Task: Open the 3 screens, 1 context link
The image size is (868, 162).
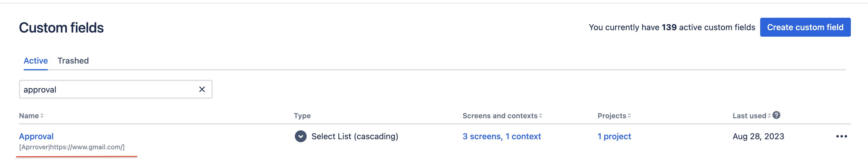Action: [501, 136]
